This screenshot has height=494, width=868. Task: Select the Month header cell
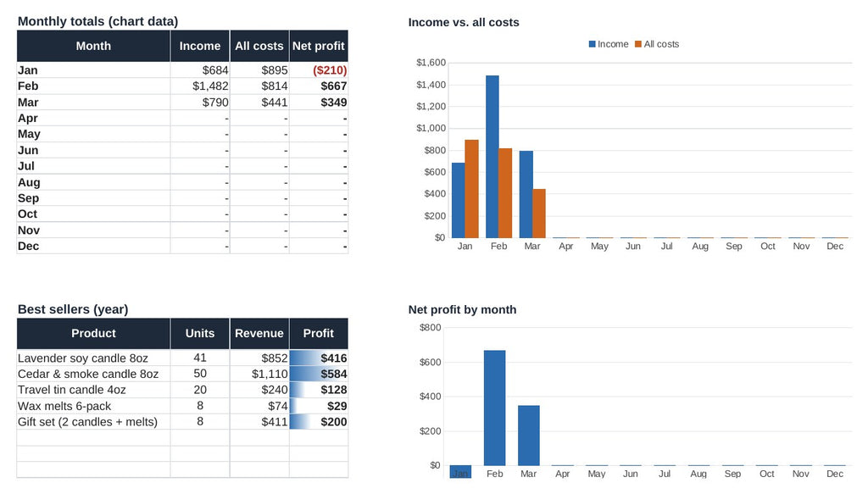pyautogui.click(x=93, y=46)
